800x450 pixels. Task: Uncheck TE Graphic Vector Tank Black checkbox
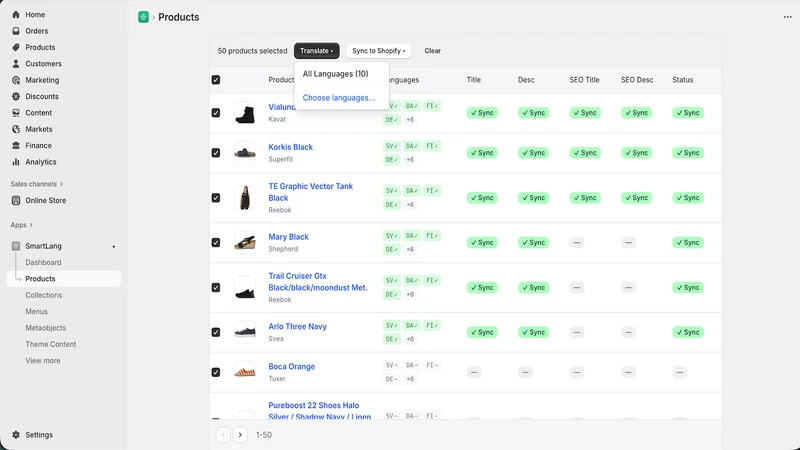[x=216, y=197]
